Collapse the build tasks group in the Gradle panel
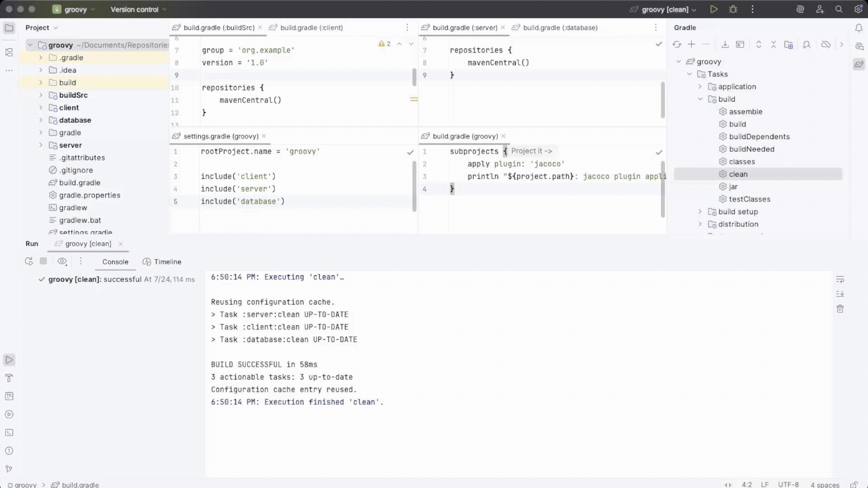Screen dimensions: 868x488 click(x=700, y=99)
